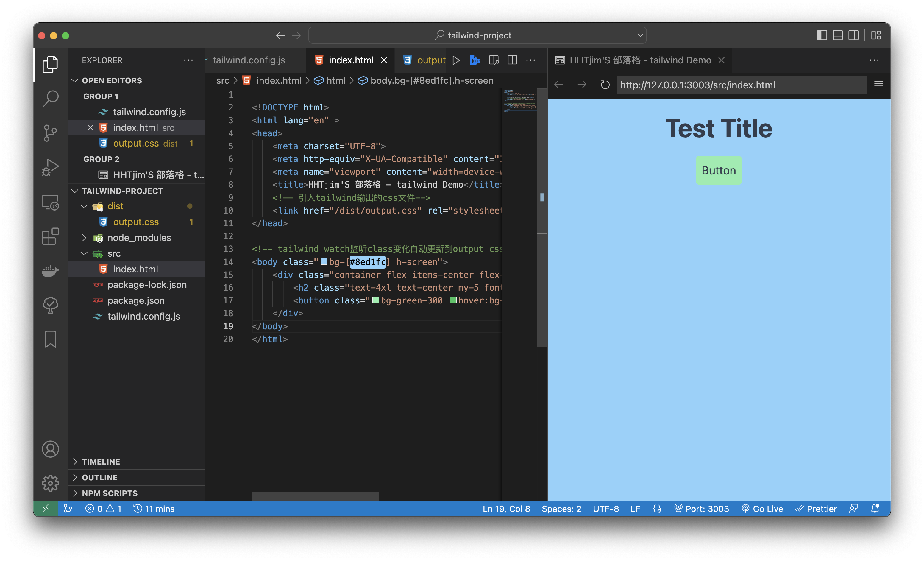
Task: Expand the NPM SCRIPTS section
Action: pos(110,493)
